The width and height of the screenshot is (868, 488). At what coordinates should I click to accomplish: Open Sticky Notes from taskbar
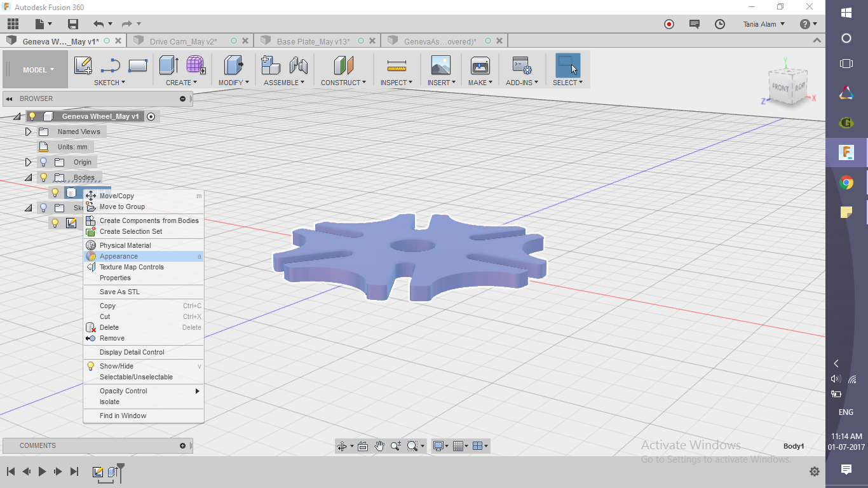pos(846,212)
